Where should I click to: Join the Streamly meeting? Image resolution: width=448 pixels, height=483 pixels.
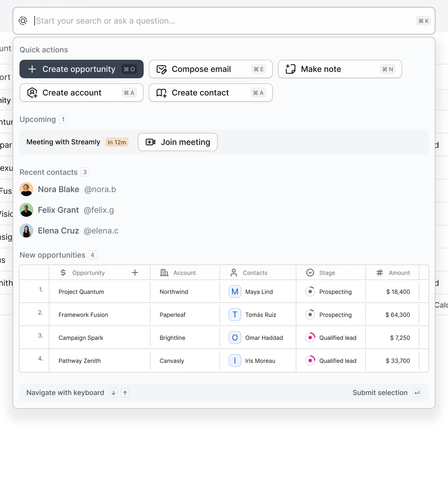tap(178, 142)
